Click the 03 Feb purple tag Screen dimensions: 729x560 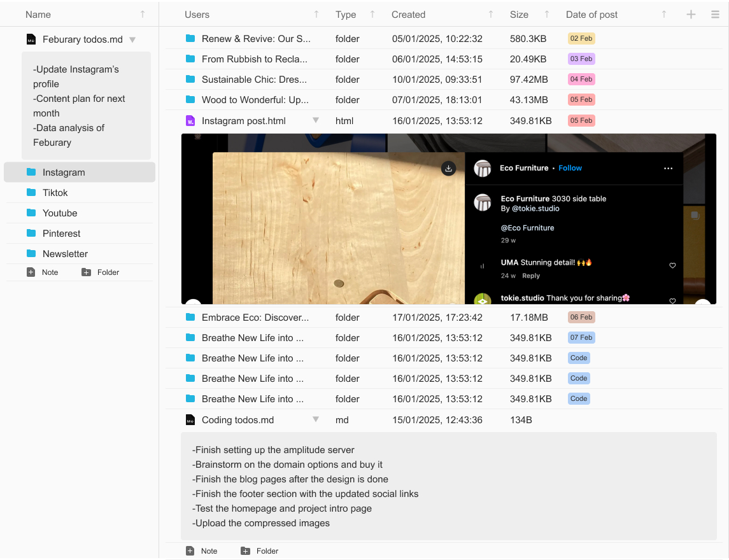tap(581, 59)
